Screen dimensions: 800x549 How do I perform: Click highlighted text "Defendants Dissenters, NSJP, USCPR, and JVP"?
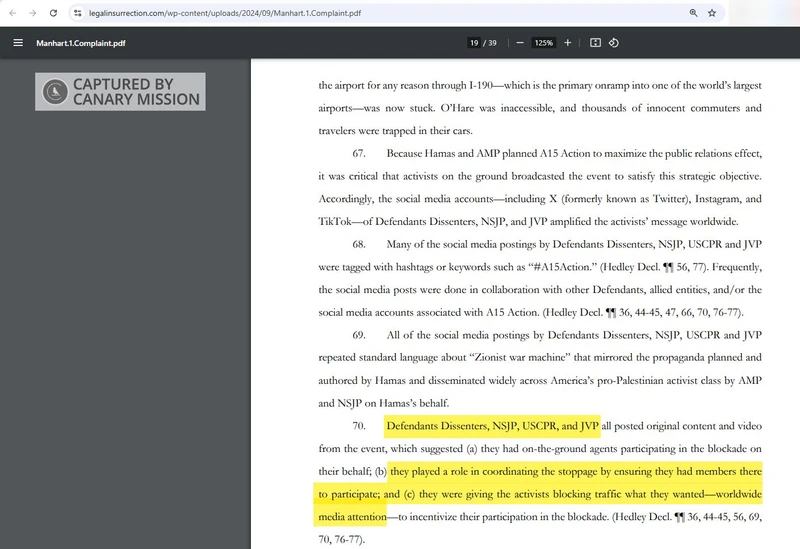[x=492, y=426]
